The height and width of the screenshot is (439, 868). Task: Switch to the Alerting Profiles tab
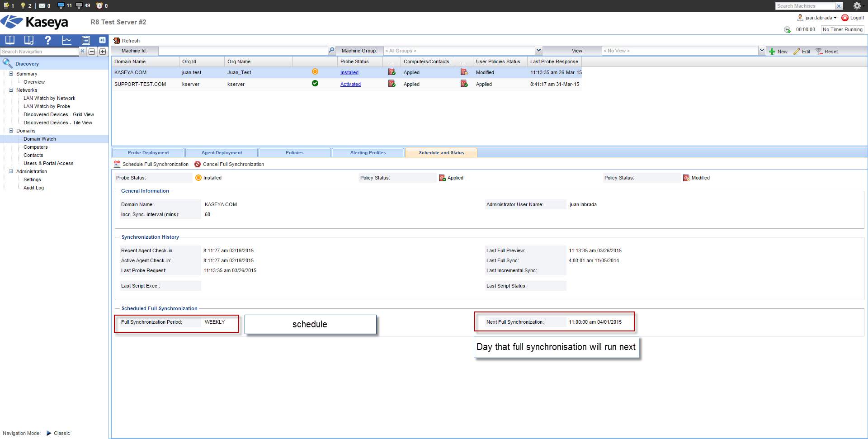(x=368, y=153)
